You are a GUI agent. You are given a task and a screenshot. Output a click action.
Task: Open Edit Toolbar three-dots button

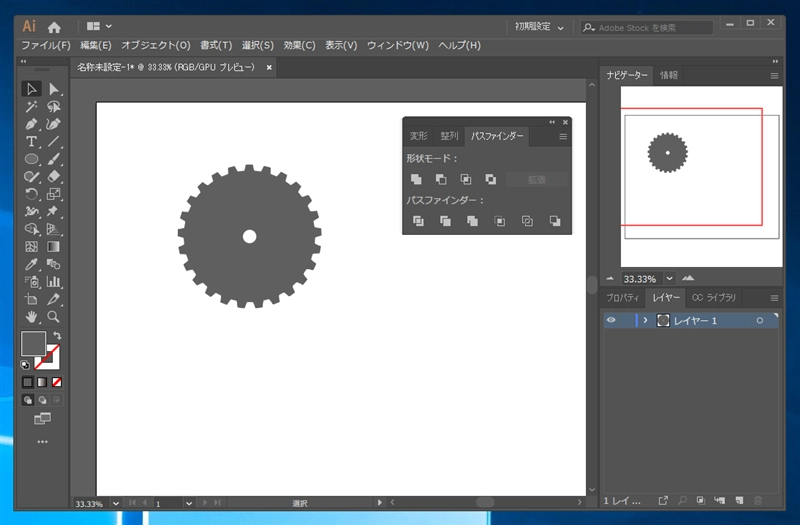[42, 442]
